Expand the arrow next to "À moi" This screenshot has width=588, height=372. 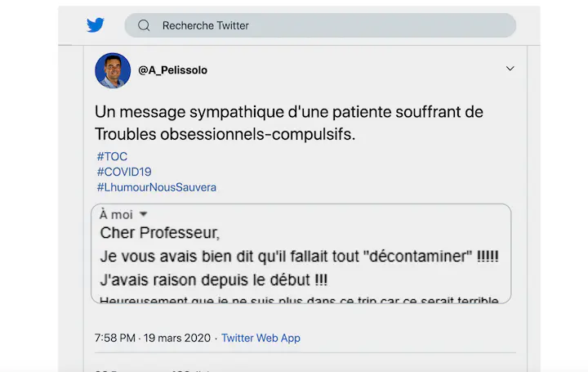click(144, 214)
